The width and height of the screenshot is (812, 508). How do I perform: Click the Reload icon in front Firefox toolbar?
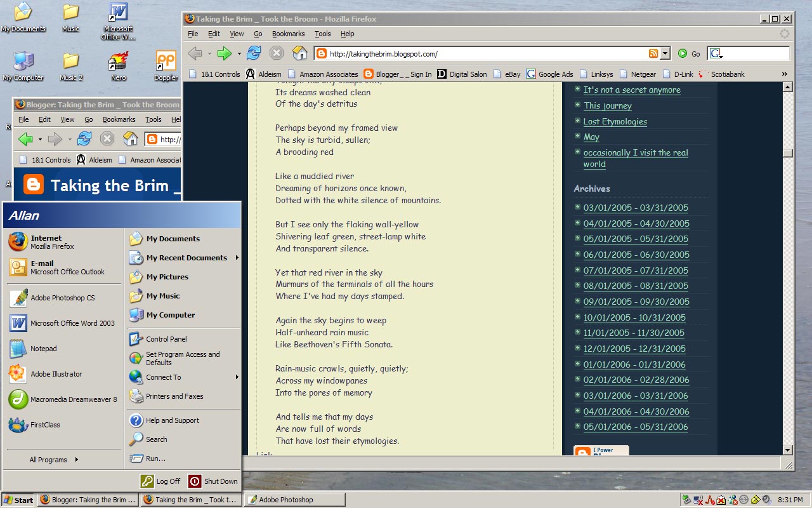click(x=254, y=53)
